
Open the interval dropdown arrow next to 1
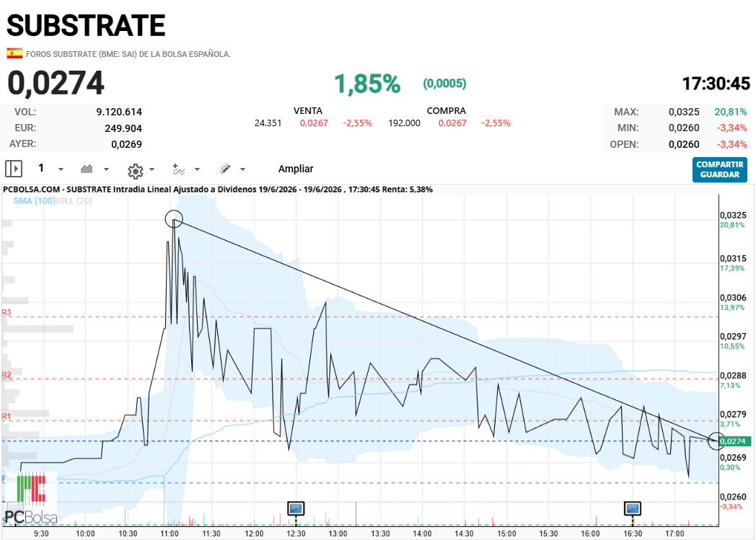pos(61,169)
